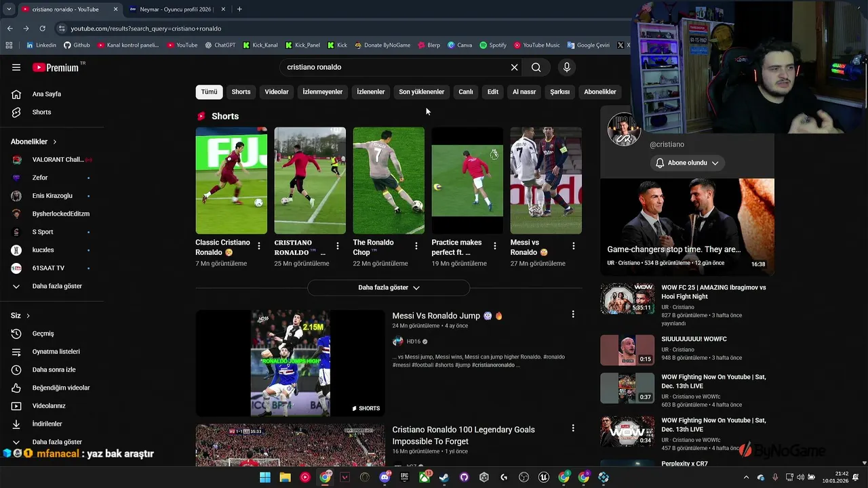The height and width of the screenshot is (488, 868).
Task: Open new browser tab with plus
Action: (239, 9)
